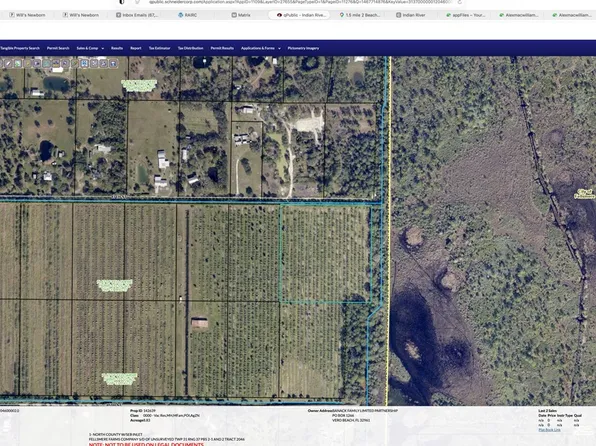Screen dimensions: 596x446
Task: Expand the Sales & Comp dropdown
Action: point(90,48)
